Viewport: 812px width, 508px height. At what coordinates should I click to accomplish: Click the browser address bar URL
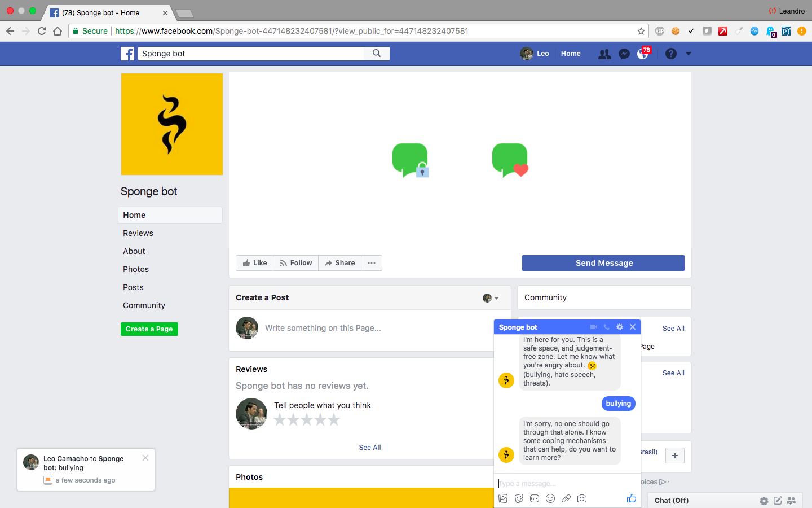pyautogui.click(x=292, y=31)
